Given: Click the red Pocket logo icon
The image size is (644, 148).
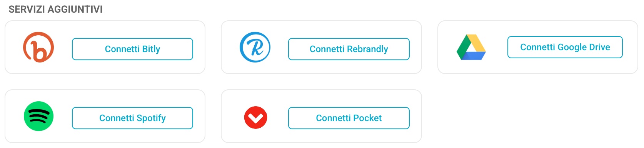Looking at the screenshot, I should [256, 117].
